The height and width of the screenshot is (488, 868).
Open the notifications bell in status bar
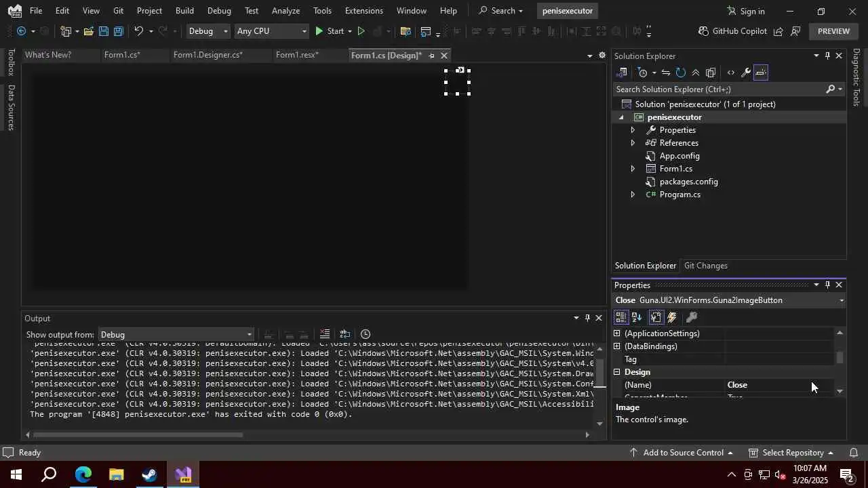point(854,453)
